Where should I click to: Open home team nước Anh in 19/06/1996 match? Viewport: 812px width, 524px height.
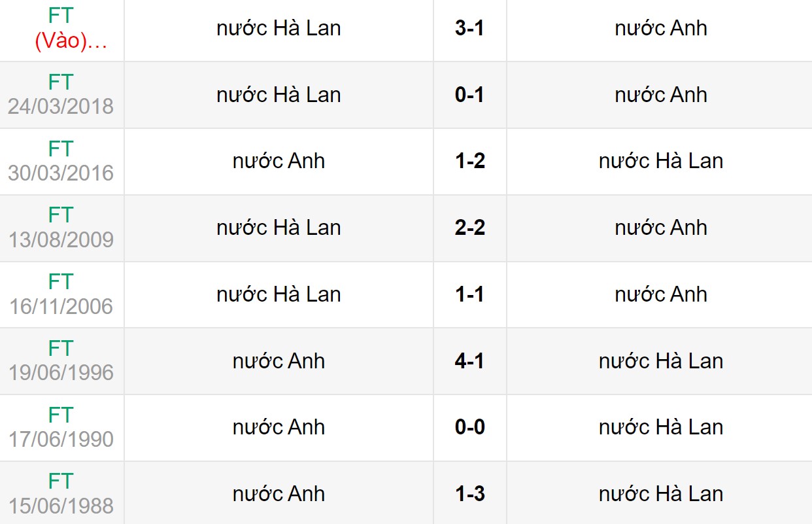[279, 361]
